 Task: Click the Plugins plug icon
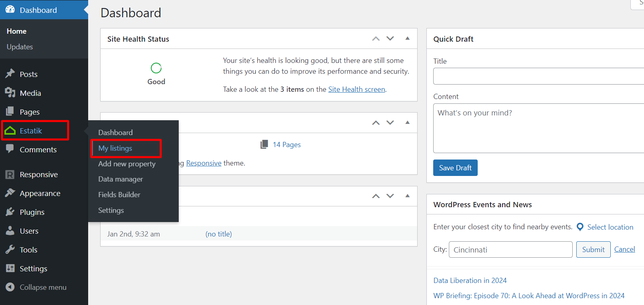pyautogui.click(x=10, y=212)
